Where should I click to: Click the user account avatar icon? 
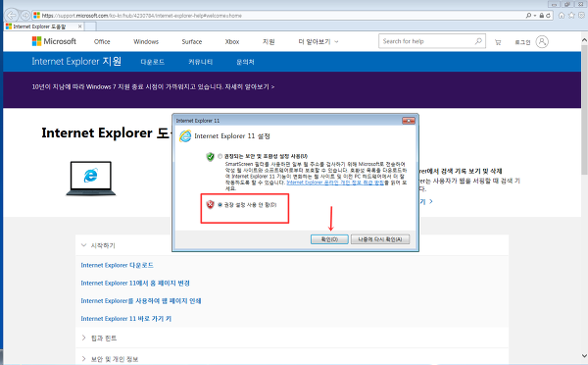pyautogui.click(x=542, y=41)
